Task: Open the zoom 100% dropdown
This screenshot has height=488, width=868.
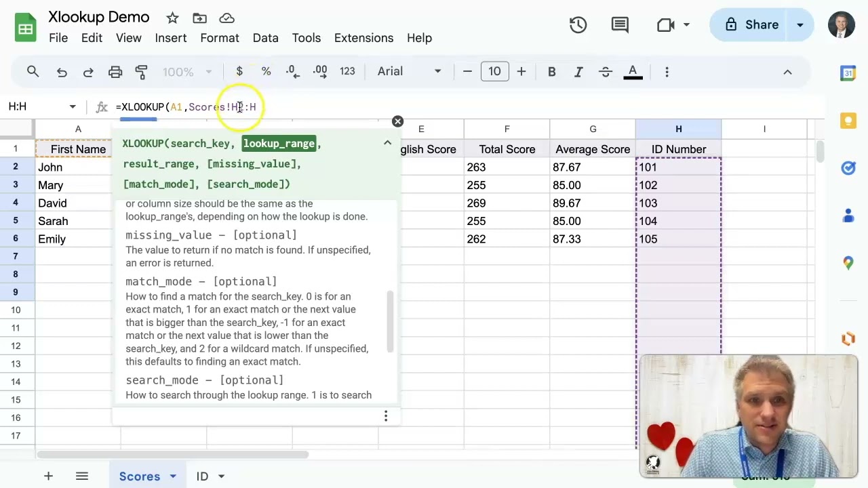Action: (187, 72)
